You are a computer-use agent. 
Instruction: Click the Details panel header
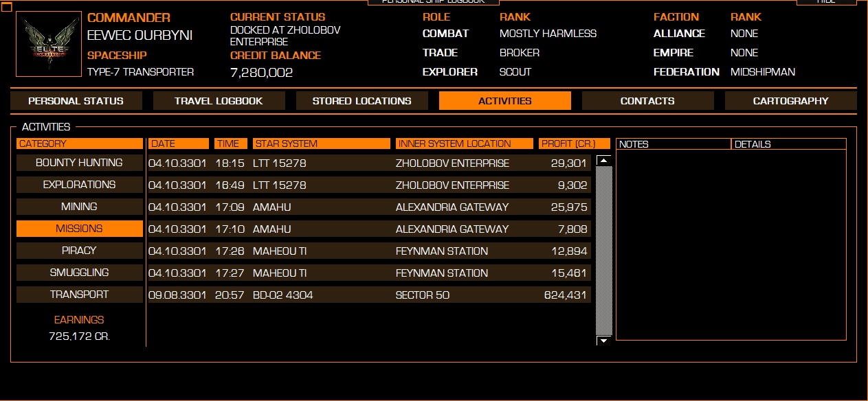(x=789, y=144)
